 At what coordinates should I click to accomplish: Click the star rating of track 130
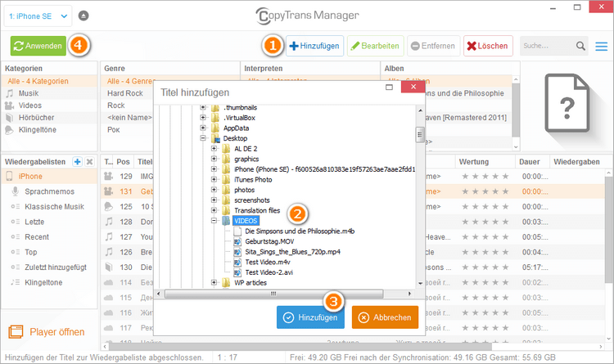(485, 267)
